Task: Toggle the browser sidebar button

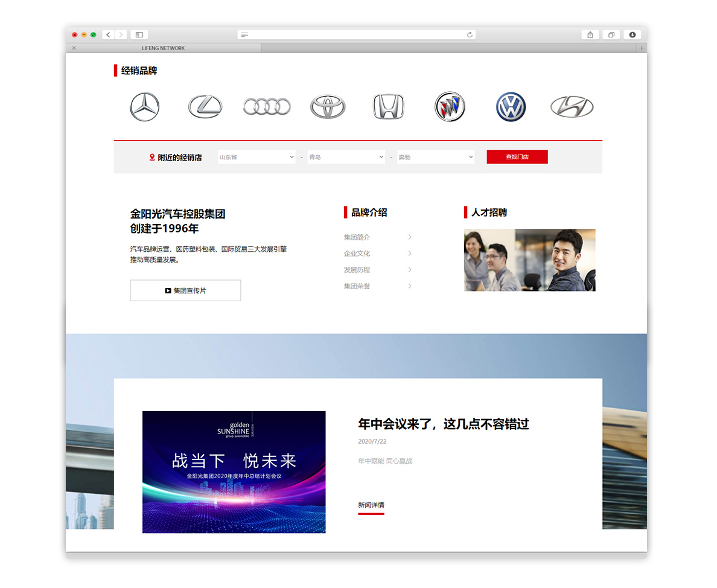Action: [x=139, y=35]
